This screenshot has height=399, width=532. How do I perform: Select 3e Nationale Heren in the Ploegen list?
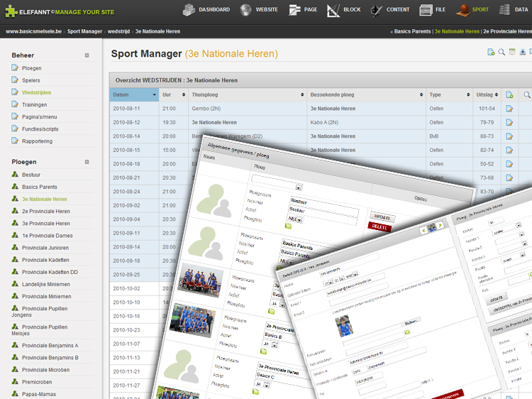point(45,199)
